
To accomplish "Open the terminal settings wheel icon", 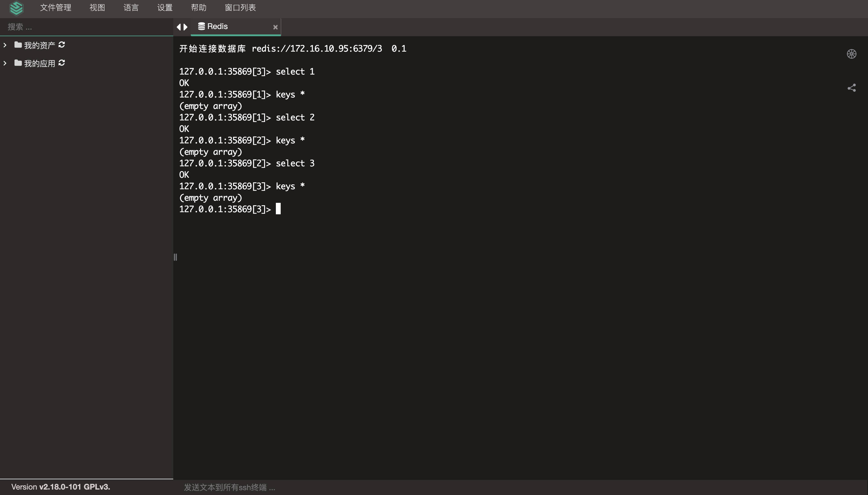I will click(x=851, y=54).
